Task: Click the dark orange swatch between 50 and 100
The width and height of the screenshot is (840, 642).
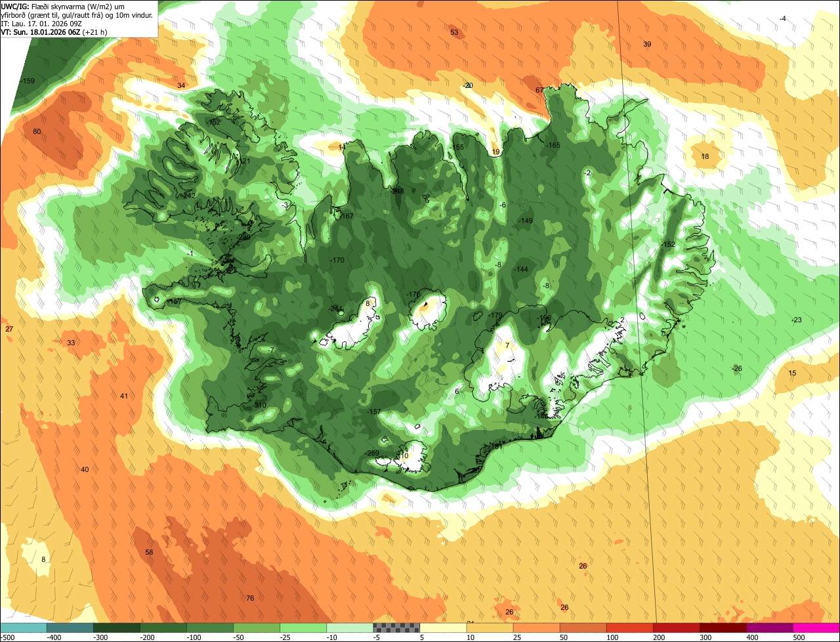Action: click(x=583, y=628)
